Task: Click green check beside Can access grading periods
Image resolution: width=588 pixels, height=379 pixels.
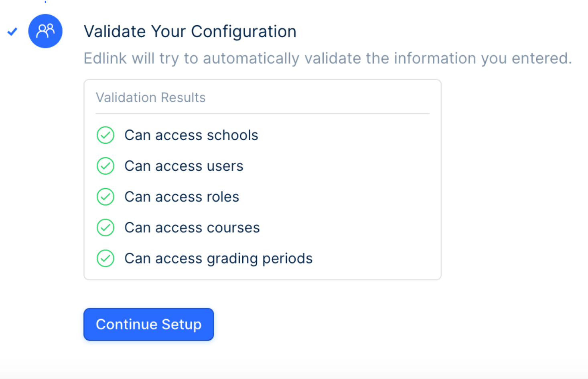Action: point(105,258)
